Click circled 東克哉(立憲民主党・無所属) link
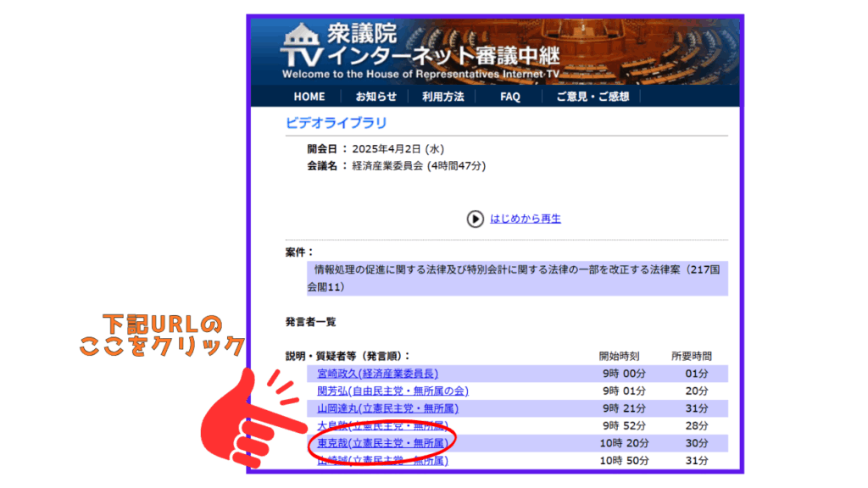Viewport: 868px width, 488px height. 382,443
